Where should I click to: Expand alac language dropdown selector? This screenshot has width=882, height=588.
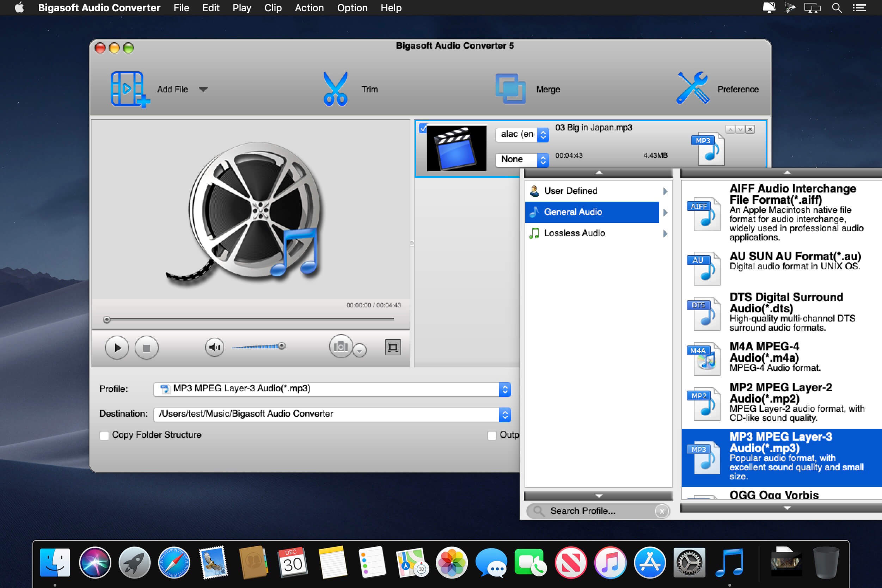(x=541, y=136)
